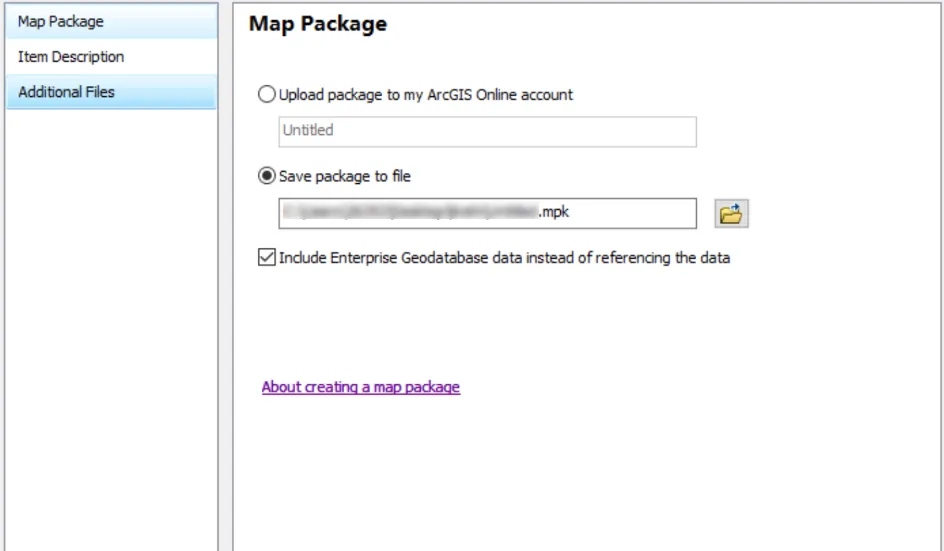The image size is (944, 551).
Task: Click the browse folder icon
Action: click(x=732, y=213)
